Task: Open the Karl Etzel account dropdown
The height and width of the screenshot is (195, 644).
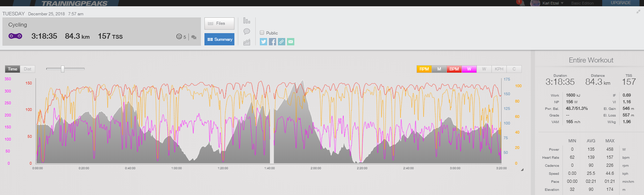Action: (x=553, y=3)
